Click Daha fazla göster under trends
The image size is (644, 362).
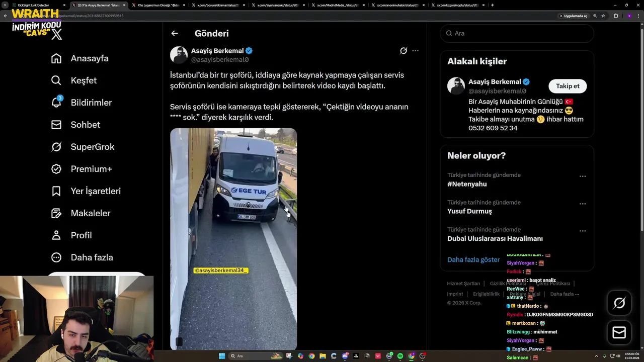(x=473, y=260)
